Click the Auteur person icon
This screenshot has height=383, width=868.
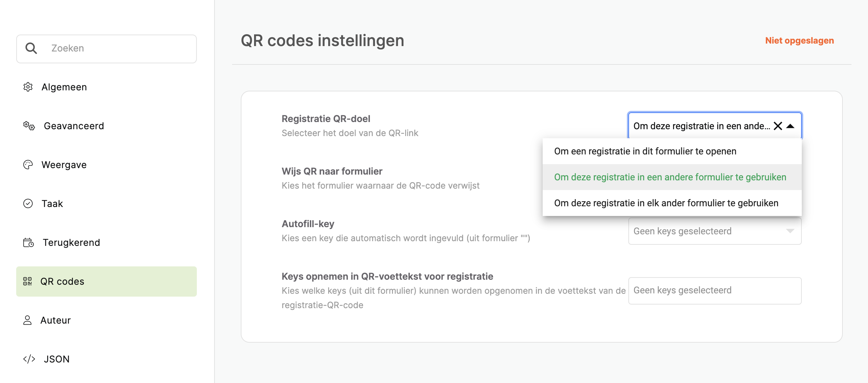coord(27,320)
